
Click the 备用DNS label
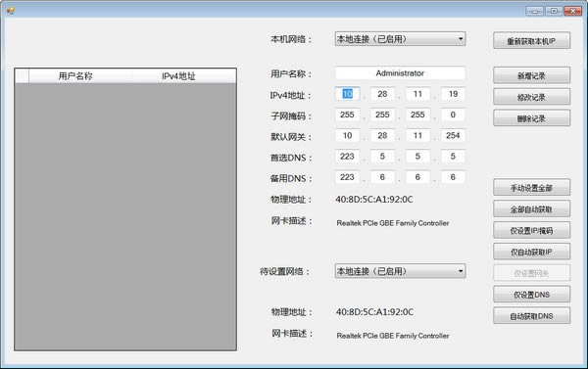[291, 179]
